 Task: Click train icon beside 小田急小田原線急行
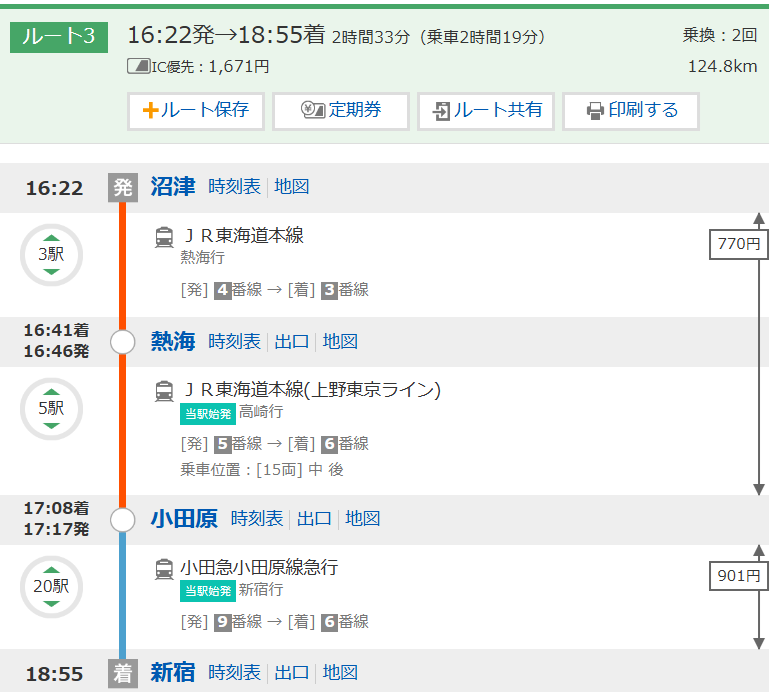point(165,569)
